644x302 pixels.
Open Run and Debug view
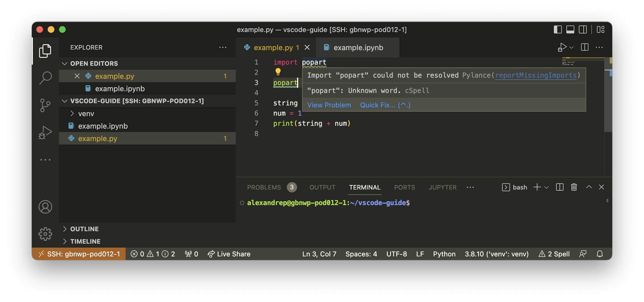[x=45, y=133]
